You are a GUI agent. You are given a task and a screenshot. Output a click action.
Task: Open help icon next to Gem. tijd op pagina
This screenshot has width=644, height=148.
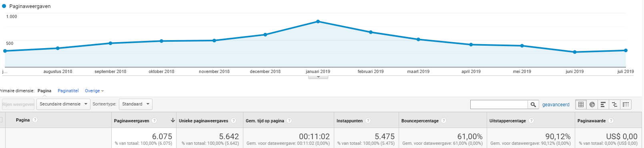click(x=289, y=121)
